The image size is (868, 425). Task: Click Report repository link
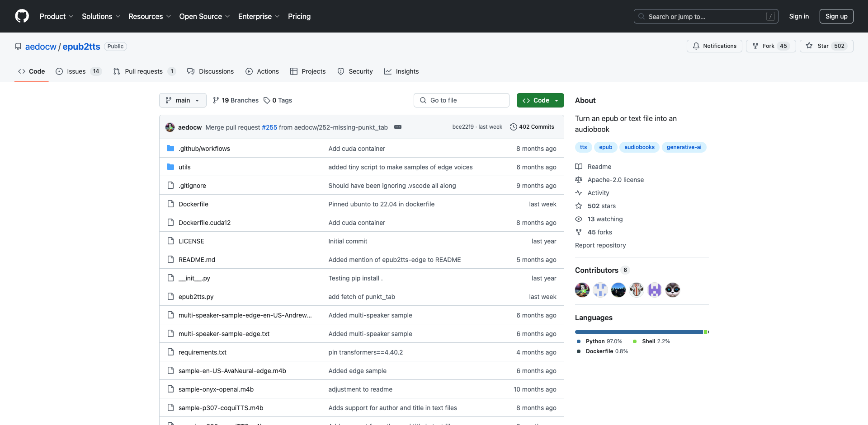pyautogui.click(x=600, y=245)
